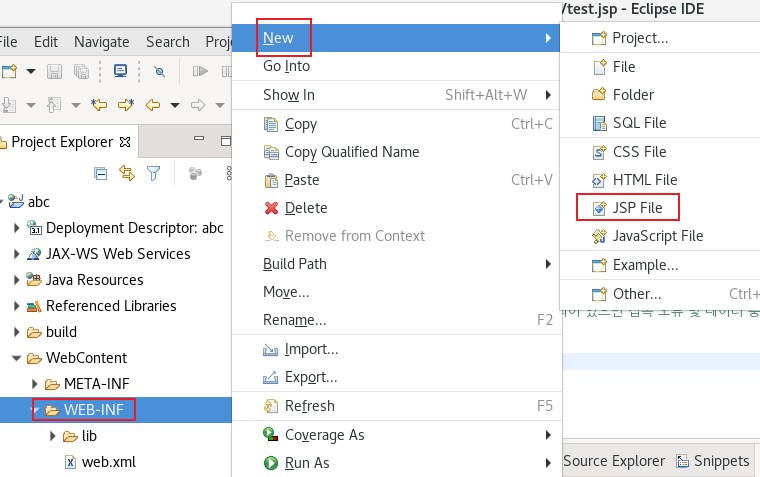
Task: Select JavaScript File in the New submenu
Action: 660,236
